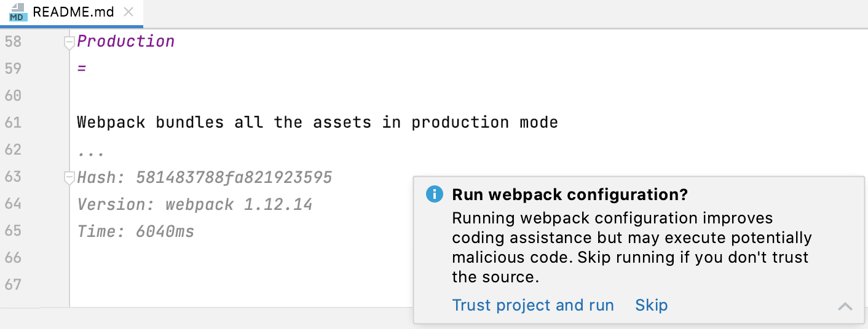Collapse the fold marker beside Hash line
This screenshot has width=868, height=329.
click(x=69, y=178)
